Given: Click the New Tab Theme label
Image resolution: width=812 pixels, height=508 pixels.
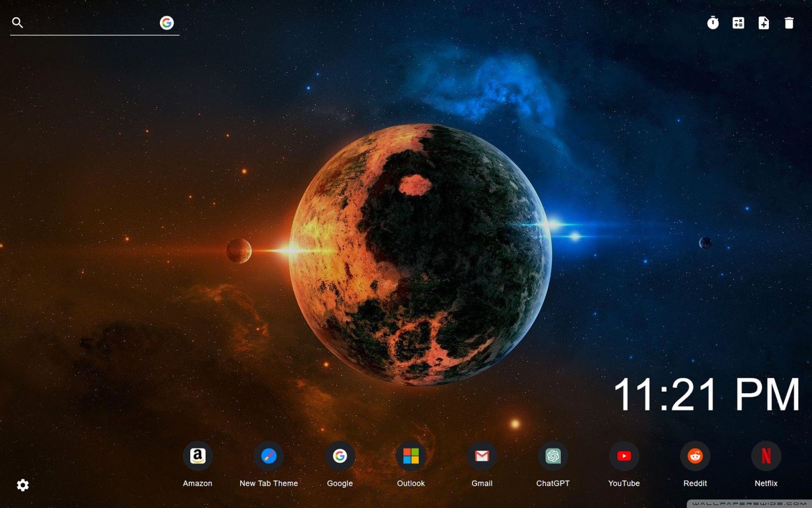Looking at the screenshot, I should pyautogui.click(x=269, y=483).
